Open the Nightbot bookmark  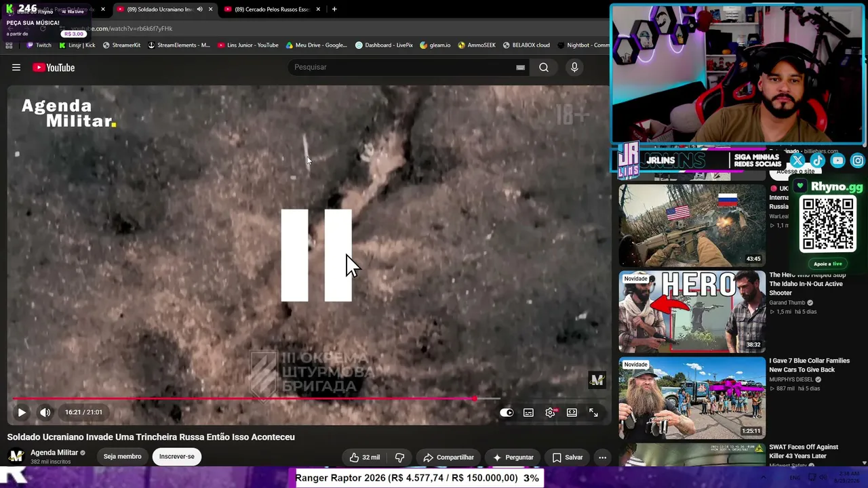click(x=583, y=45)
